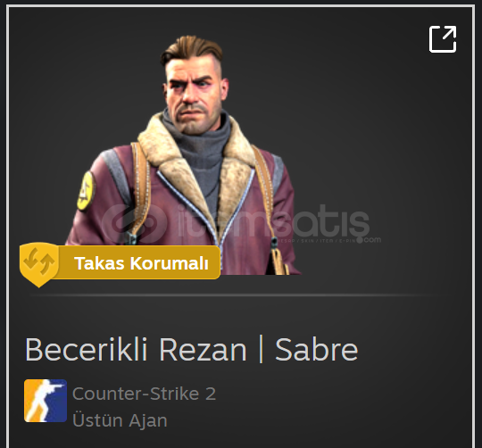Click the trade protection shield icon
482x448 pixels.
point(39,264)
